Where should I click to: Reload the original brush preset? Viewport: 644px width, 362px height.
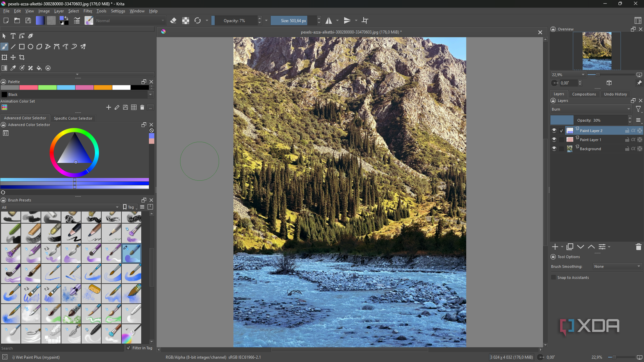tap(197, 20)
